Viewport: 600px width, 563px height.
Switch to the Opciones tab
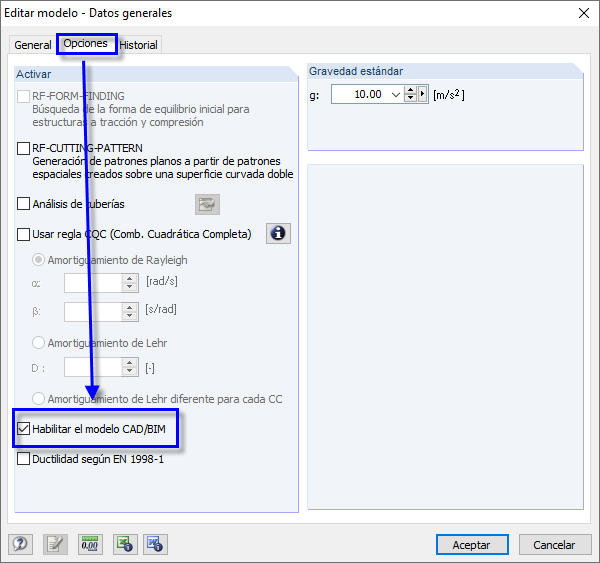86,44
